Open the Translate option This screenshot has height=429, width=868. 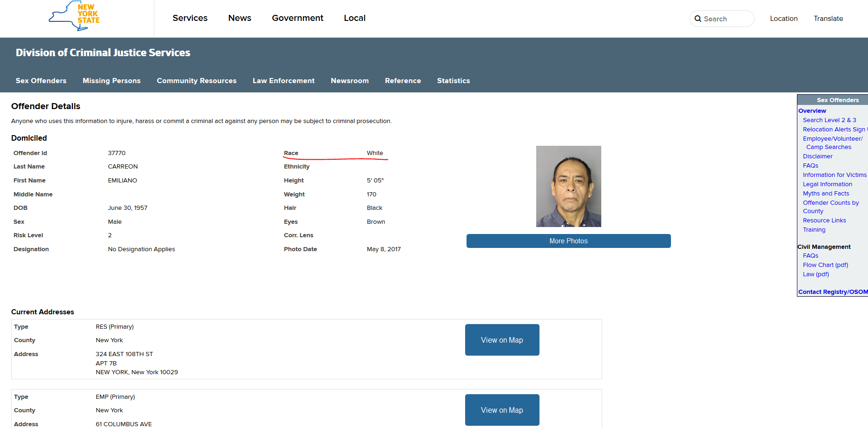[828, 19]
